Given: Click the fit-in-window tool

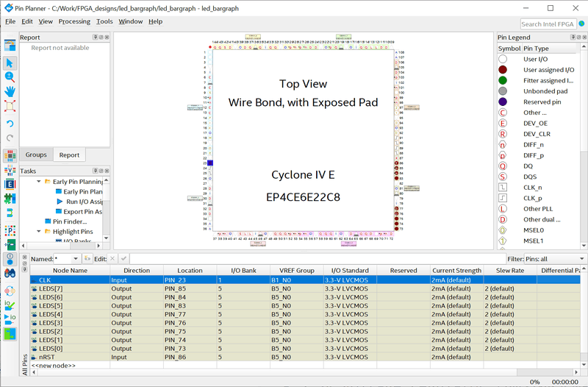Looking at the screenshot, I should tap(10, 106).
